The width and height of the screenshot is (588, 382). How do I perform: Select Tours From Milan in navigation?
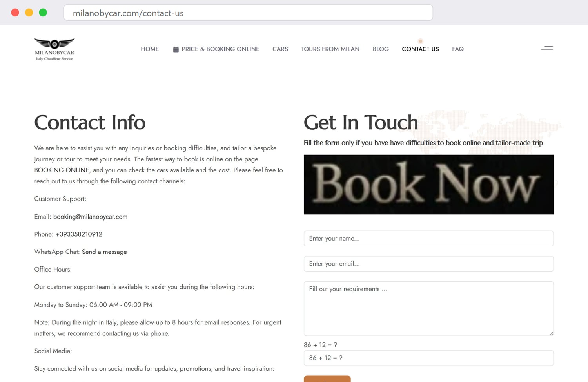tap(330, 49)
